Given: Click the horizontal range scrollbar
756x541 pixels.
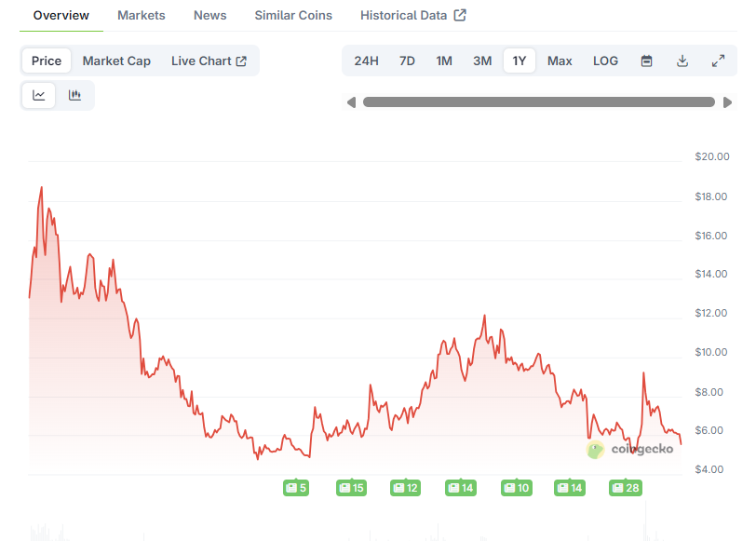Looking at the screenshot, I should (538, 102).
